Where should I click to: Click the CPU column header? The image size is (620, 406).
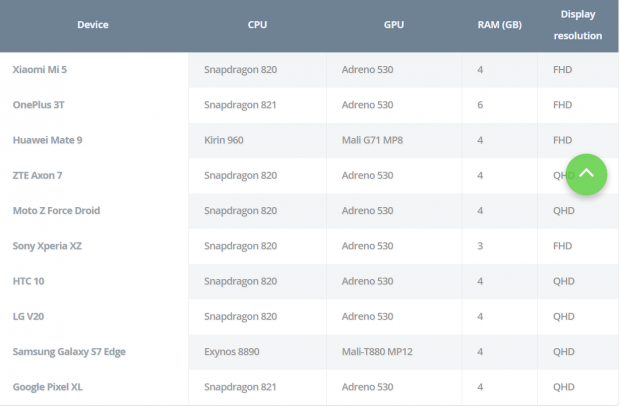click(x=257, y=25)
